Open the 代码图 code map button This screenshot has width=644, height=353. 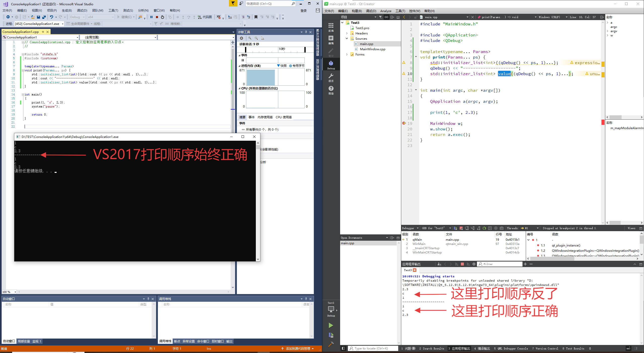(x=205, y=17)
